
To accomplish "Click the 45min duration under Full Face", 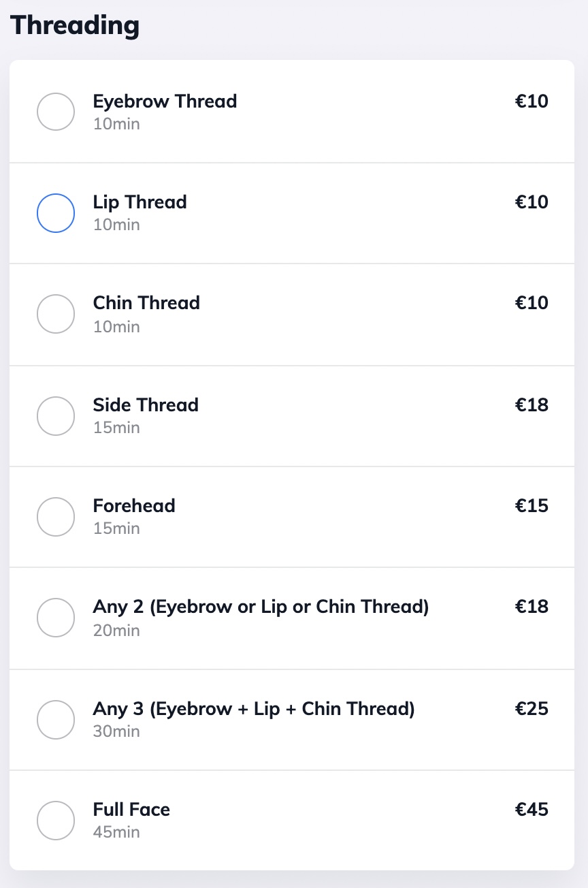I will [116, 832].
